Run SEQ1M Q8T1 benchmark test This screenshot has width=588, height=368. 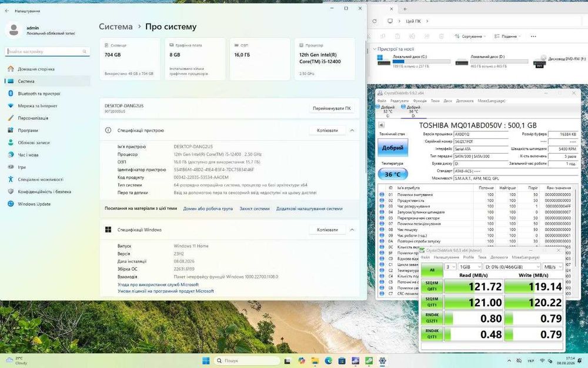tap(432, 286)
